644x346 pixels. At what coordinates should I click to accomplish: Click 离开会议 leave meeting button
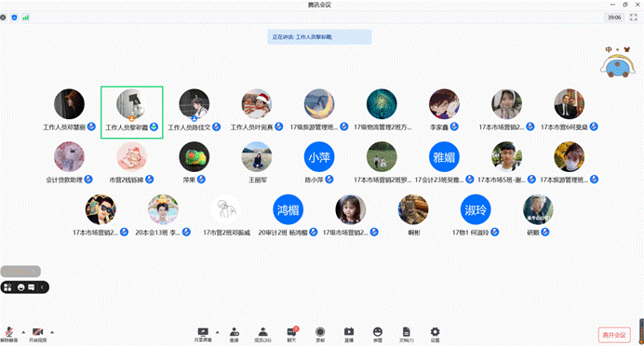coord(614,335)
